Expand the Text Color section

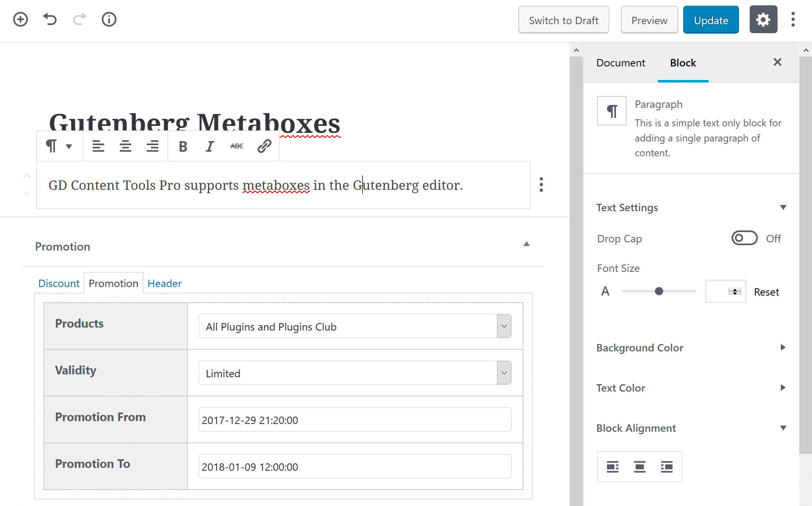pos(691,388)
